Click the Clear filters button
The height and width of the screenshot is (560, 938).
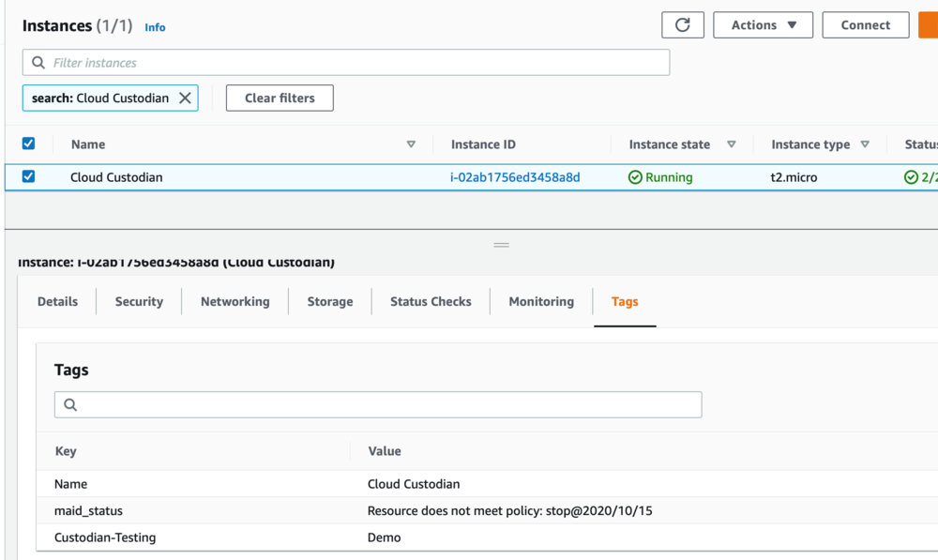point(279,98)
